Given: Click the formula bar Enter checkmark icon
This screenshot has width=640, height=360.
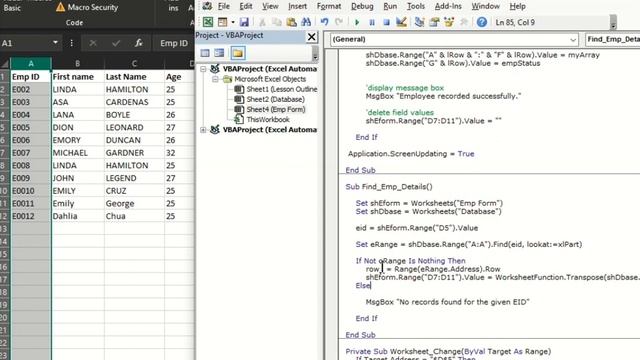Looking at the screenshot, I should [116, 43].
